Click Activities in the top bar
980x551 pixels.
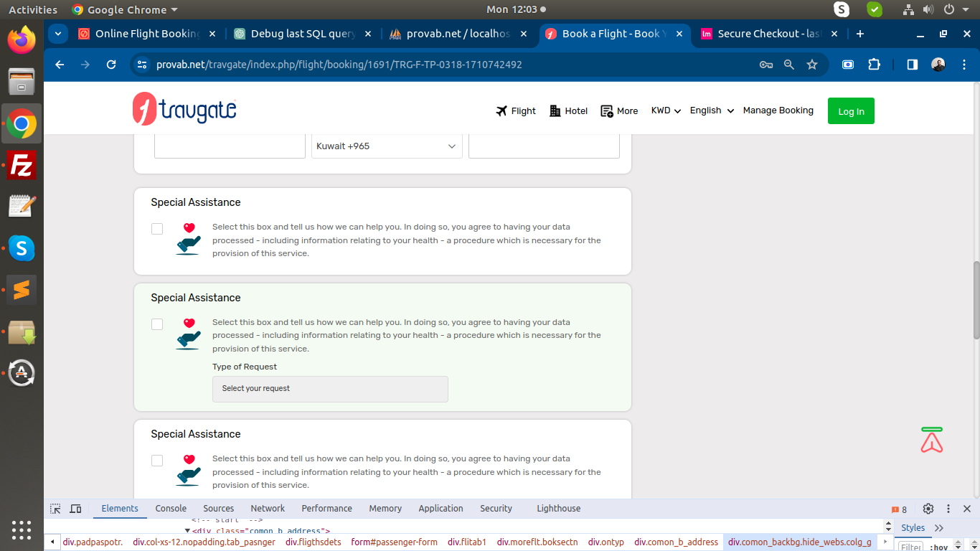33,9
